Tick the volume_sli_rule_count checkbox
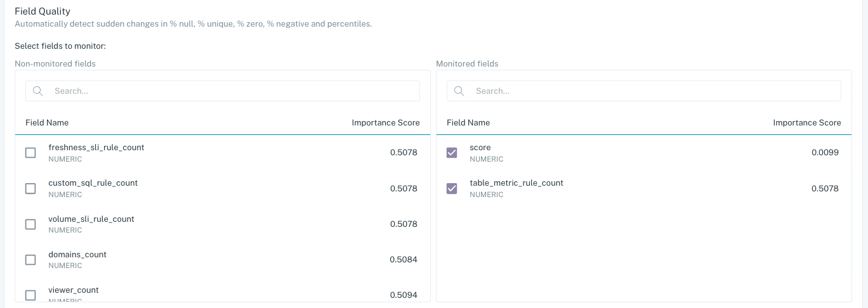 (30, 224)
